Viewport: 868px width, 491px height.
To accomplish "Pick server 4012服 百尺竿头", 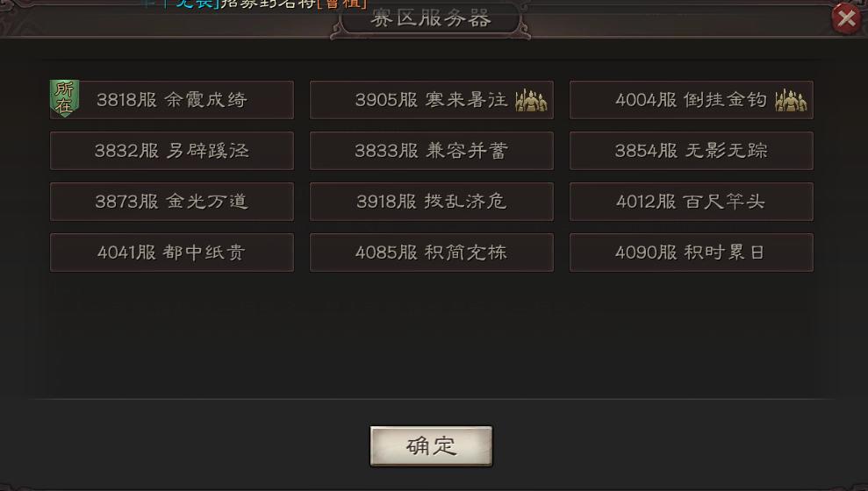I will [x=692, y=202].
